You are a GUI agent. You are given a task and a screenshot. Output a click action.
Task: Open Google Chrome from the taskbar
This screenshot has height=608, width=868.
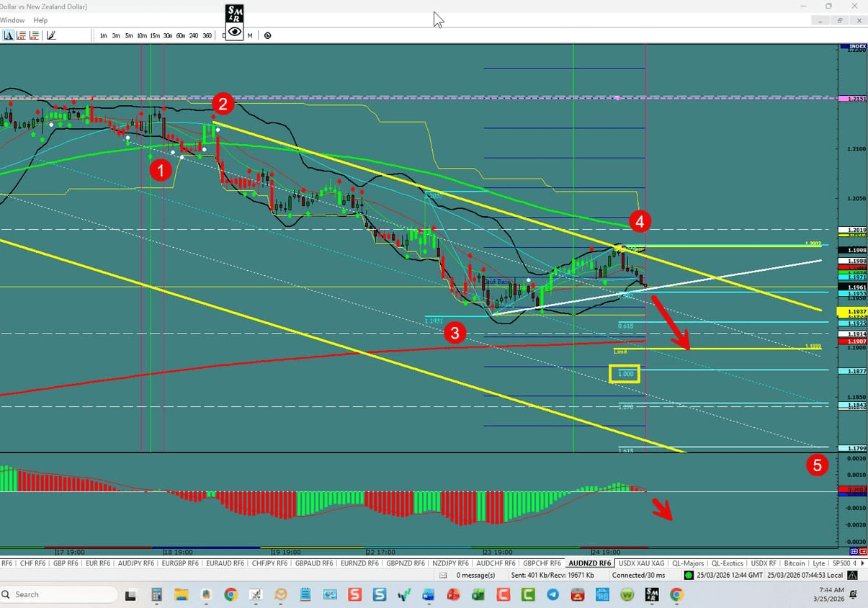pos(230,595)
